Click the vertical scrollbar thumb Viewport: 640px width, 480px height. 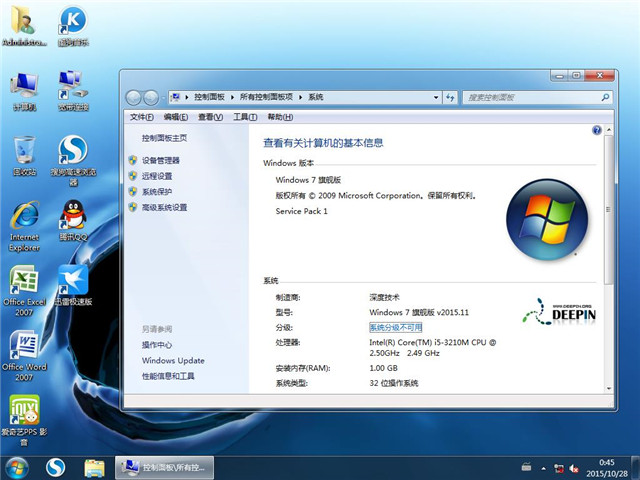tap(609, 210)
